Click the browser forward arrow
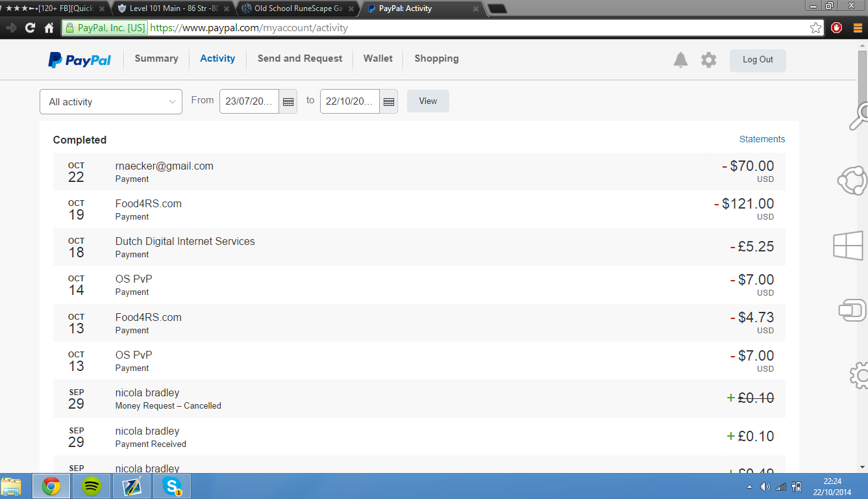The height and width of the screenshot is (499, 868). click(10, 28)
